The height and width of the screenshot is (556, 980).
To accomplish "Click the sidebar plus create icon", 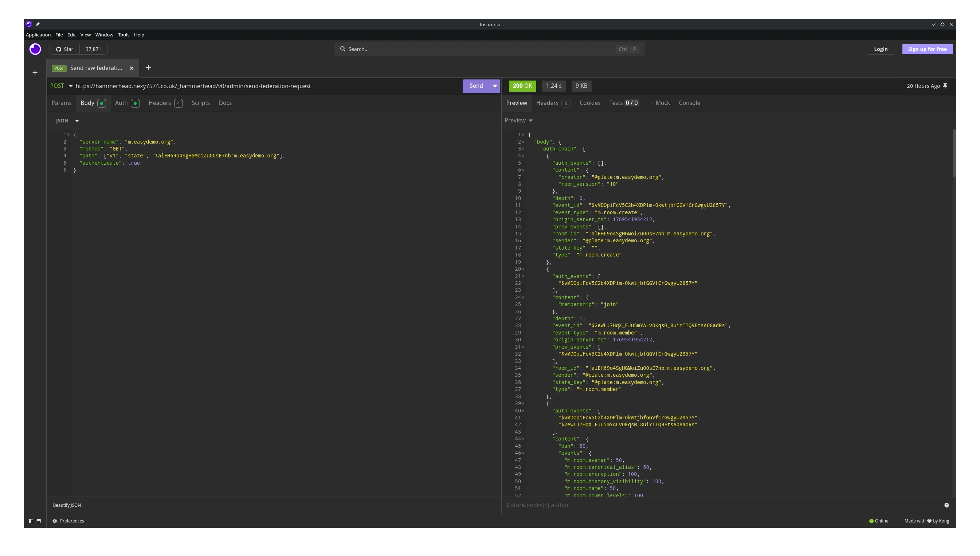I will click(x=35, y=73).
